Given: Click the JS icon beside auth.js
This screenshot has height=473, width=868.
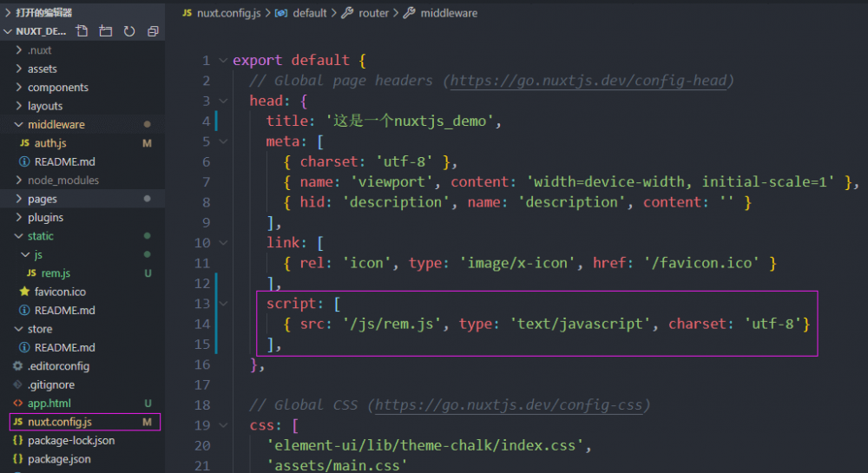Looking at the screenshot, I should click(24, 142).
